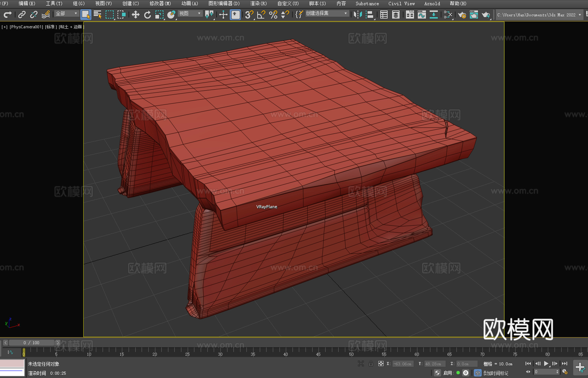Open the Civil View menu
This screenshot has height=378, width=588.
(401, 3)
